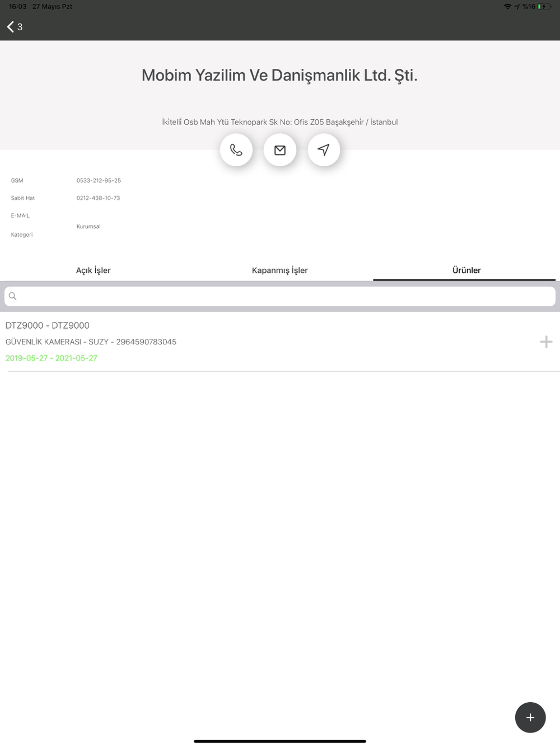
Task: Tap company name Mobim Yazilim Ve Danışmanlik
Action: (279, 75)
